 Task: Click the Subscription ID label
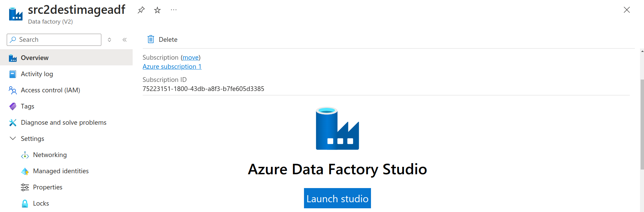(x=165, y=80)
